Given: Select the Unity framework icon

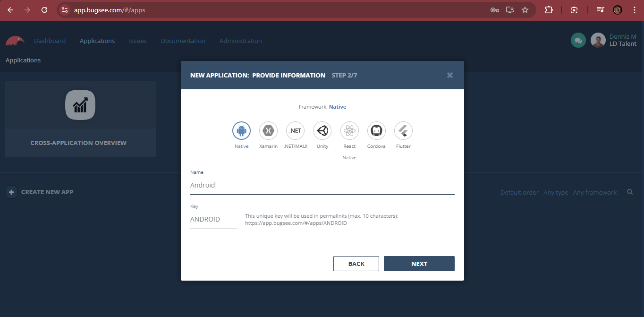Looking at the screenshot, I should (x=322, y=131).
